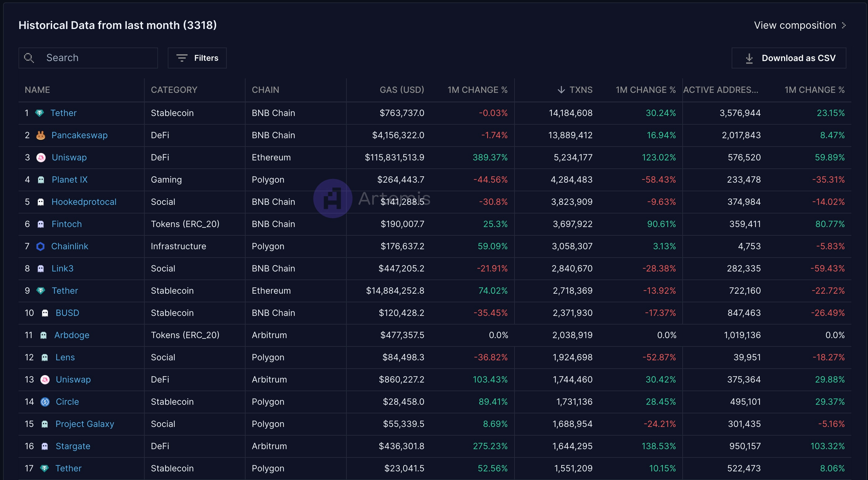Click the Fintoch ghost icon
Screen dimensions: 868x480
pos(40,224)
